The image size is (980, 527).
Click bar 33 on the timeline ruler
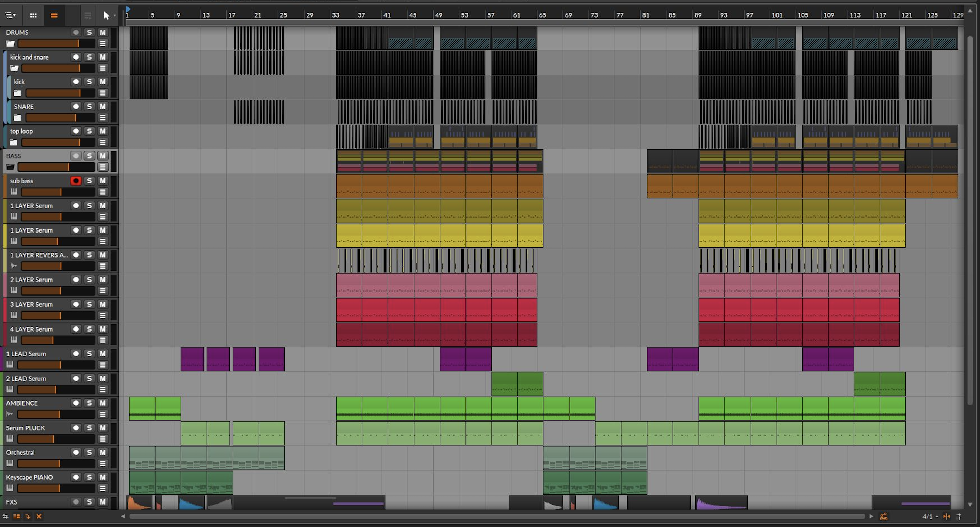click(x=336, y=15)
